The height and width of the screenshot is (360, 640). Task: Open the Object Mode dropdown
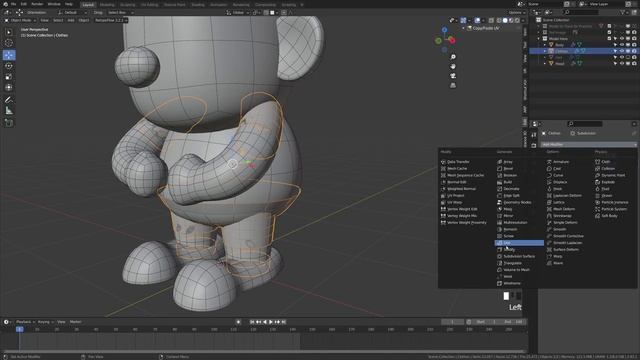coord(20,20)
